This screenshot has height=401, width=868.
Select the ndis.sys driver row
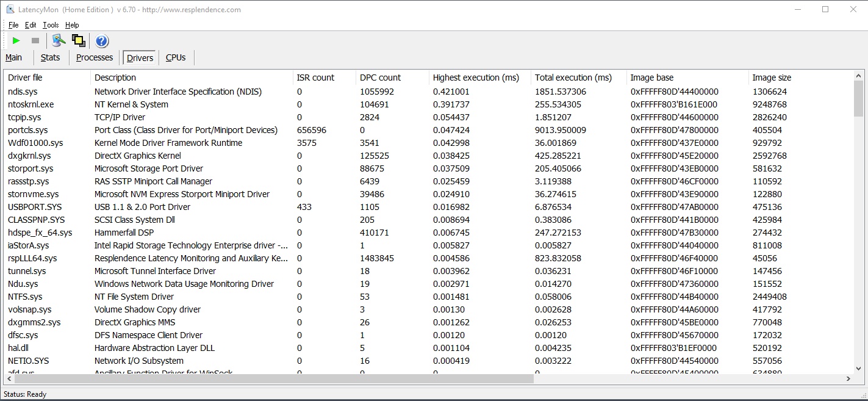pos(428,92)
